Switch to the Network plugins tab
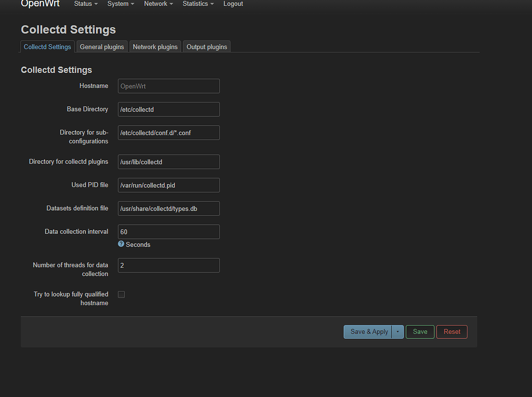This screenshot has width=532, height=397. 155,47
